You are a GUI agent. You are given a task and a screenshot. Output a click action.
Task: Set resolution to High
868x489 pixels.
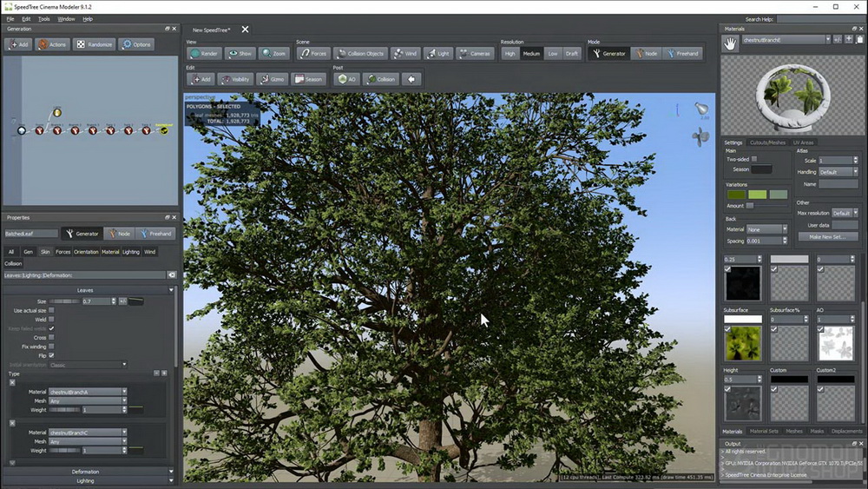(x=510, y=54)
